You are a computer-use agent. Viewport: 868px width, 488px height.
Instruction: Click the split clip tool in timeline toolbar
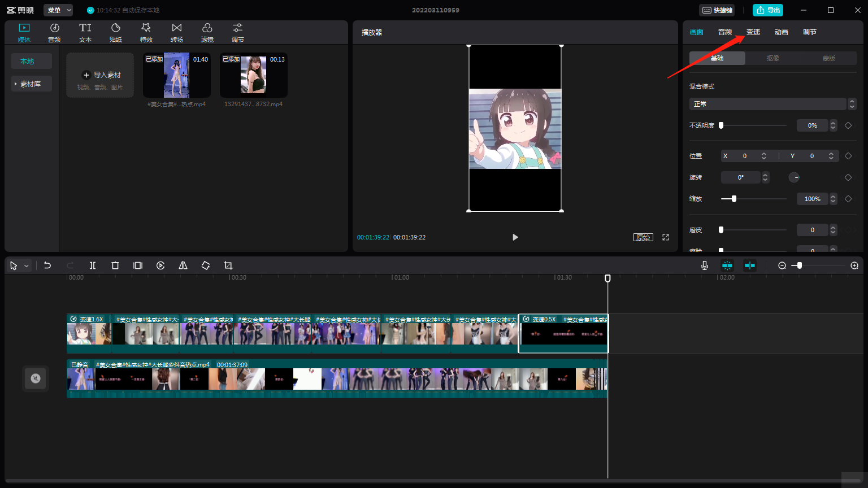point(93,265)
